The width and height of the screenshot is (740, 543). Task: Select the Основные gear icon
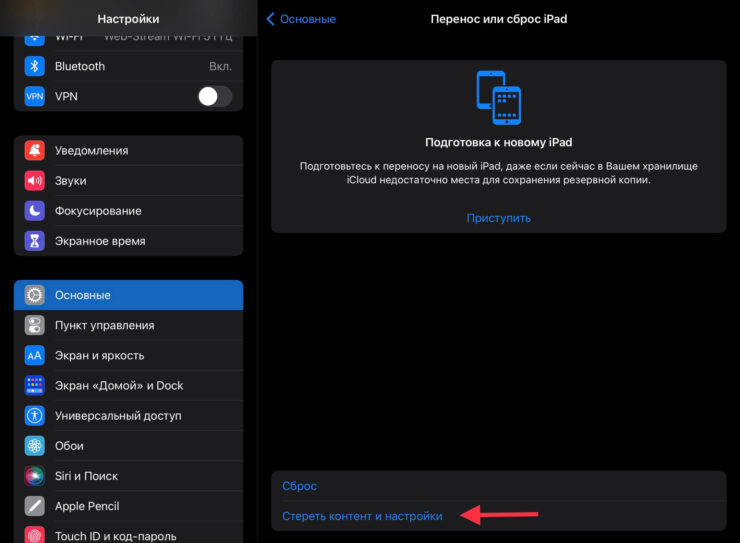click(34, 295)
